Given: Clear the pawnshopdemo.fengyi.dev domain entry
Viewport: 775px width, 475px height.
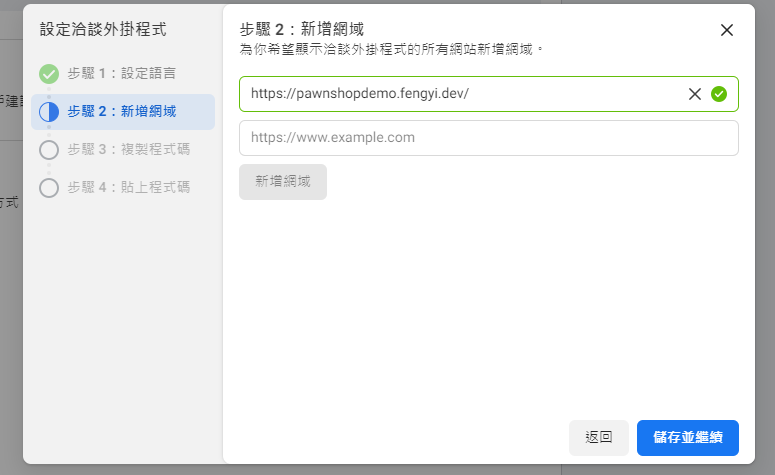Looking at the screenshot, I should click(695, 94).
